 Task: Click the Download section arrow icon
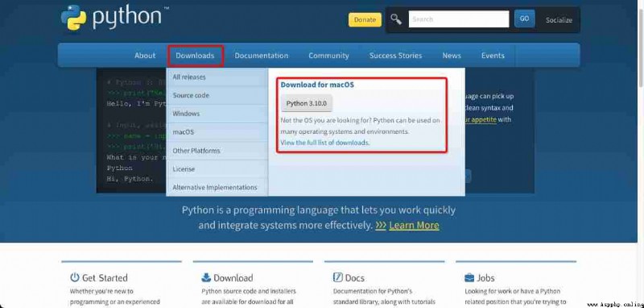coord(206,277)
